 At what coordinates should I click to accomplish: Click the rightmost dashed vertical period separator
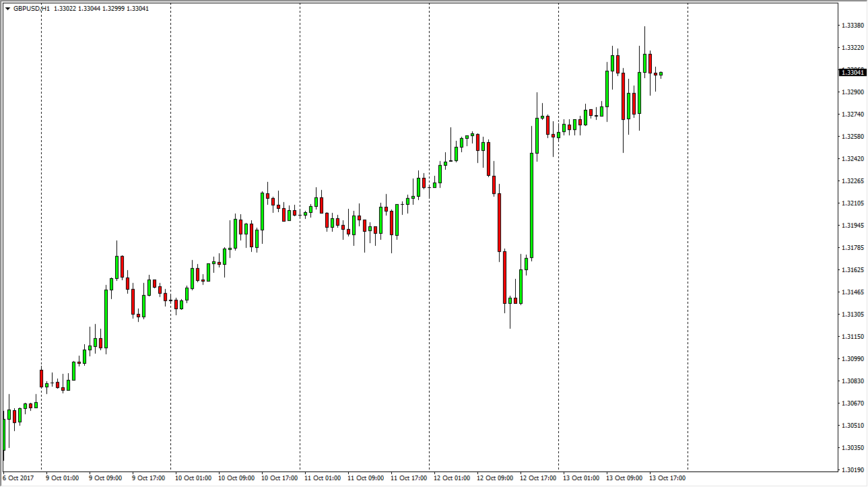pos(688,236)
